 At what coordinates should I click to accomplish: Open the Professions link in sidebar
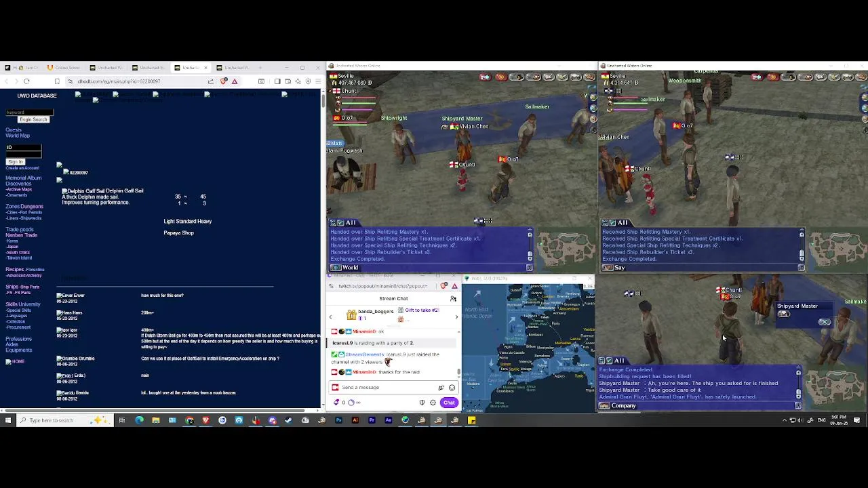[x=19, y=339]
